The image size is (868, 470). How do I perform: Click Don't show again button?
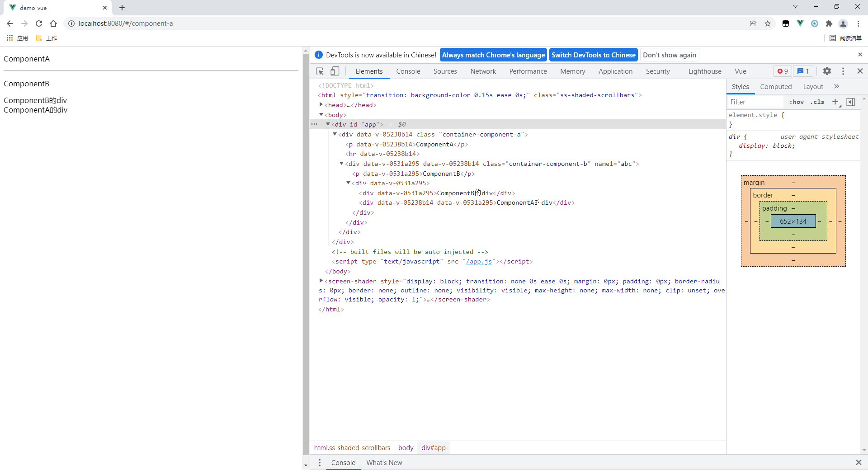pos(670,55)
